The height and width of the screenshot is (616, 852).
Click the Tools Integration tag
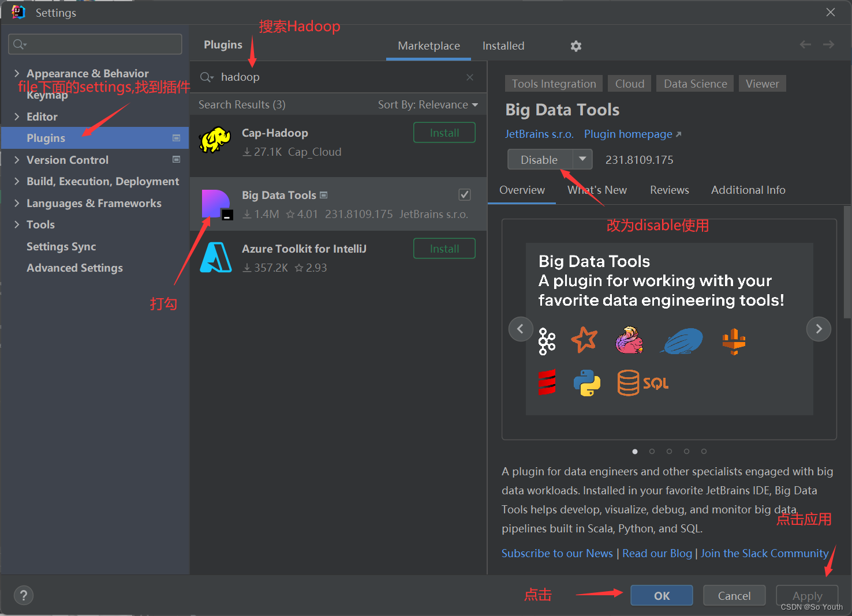pyautogui.click(x=554, y=84)
